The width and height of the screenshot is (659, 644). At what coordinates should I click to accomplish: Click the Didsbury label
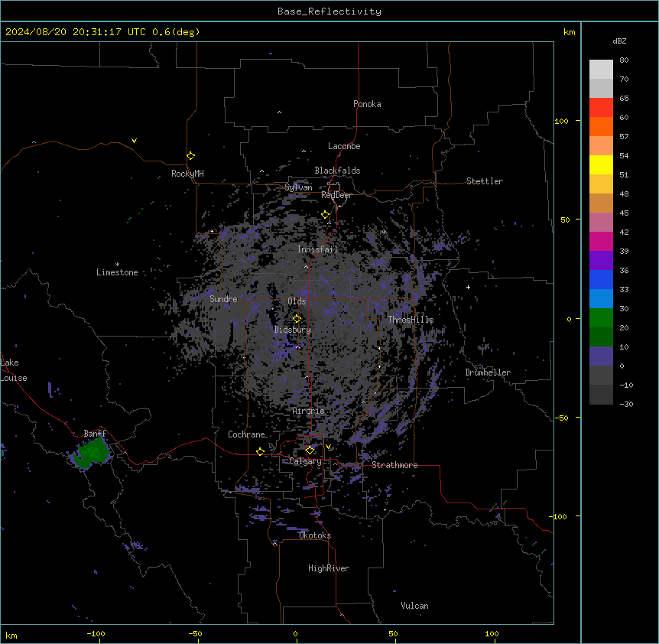pos(293,330)
